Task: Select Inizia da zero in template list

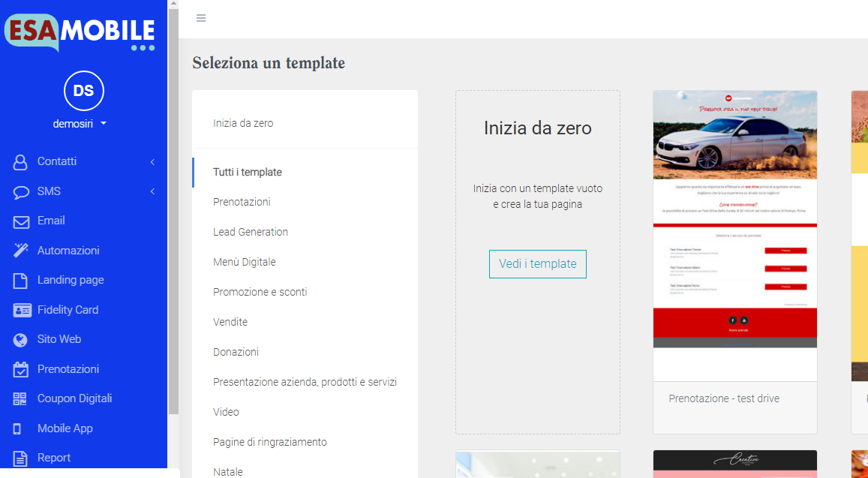Action: point(243,124)
